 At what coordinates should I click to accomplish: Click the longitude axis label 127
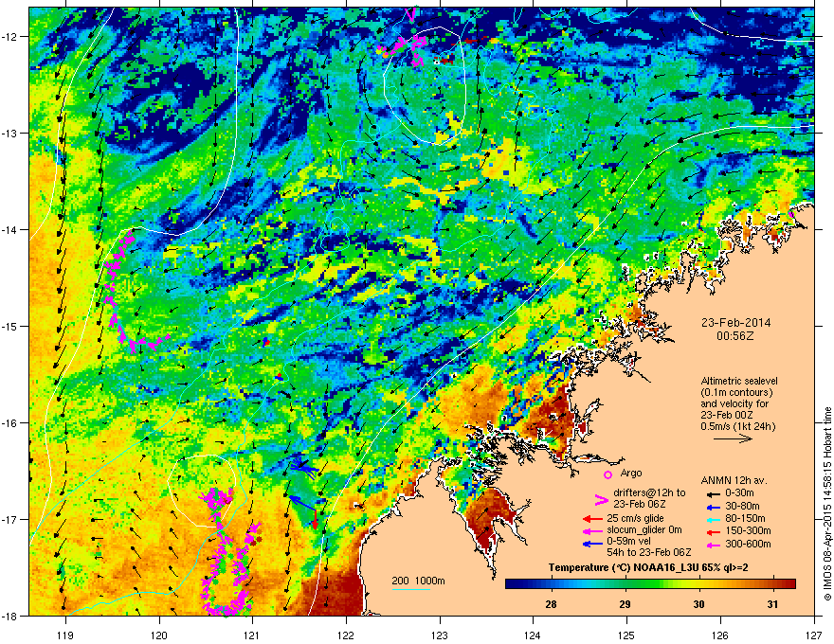point(814,635)
